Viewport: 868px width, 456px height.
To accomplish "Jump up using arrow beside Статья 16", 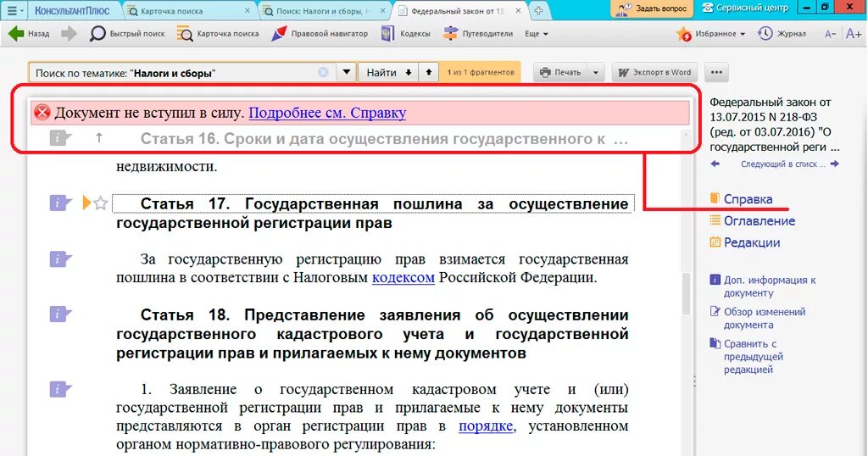I will click(x=99, y=137).
